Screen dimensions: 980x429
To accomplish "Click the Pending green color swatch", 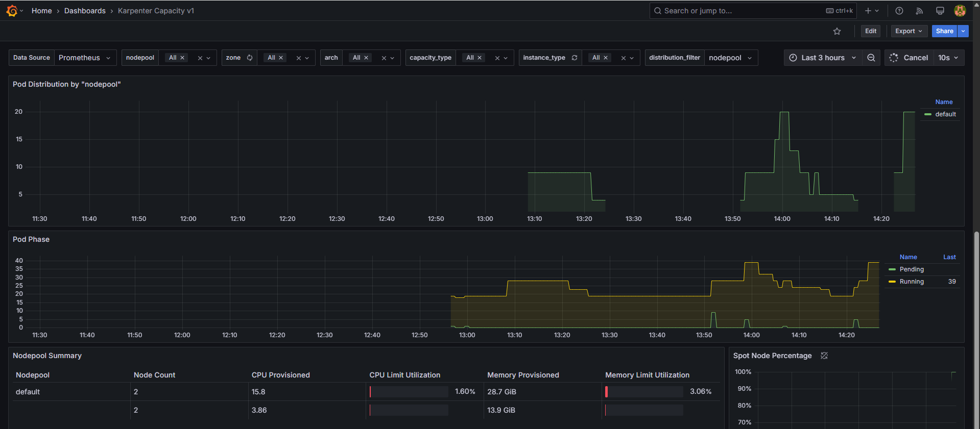I will point(892,269).
